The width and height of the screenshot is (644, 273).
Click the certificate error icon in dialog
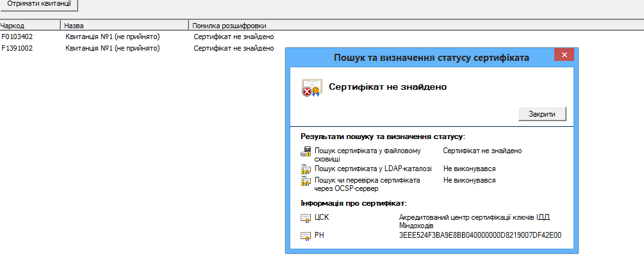point(311,87)
